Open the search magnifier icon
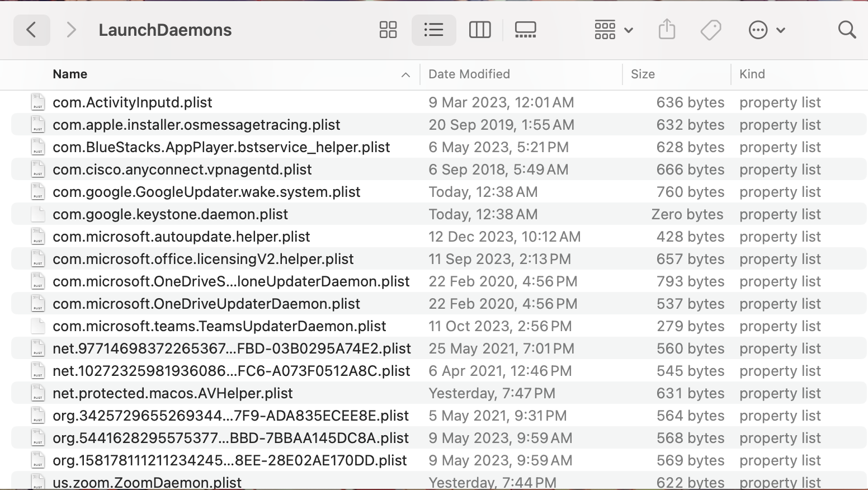The width and height of the screenshot is (868, 490). point(846,30)
